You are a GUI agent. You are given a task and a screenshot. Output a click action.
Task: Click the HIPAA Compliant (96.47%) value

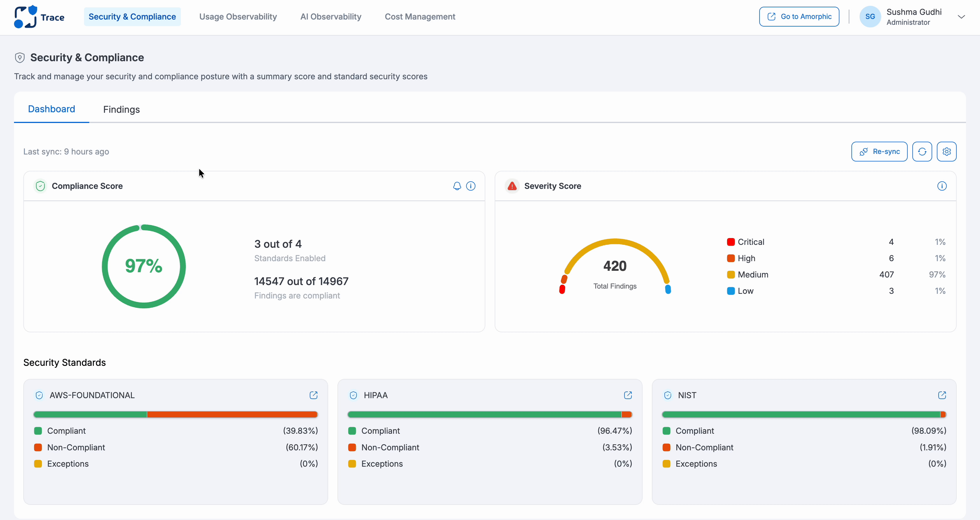[615, 431]
